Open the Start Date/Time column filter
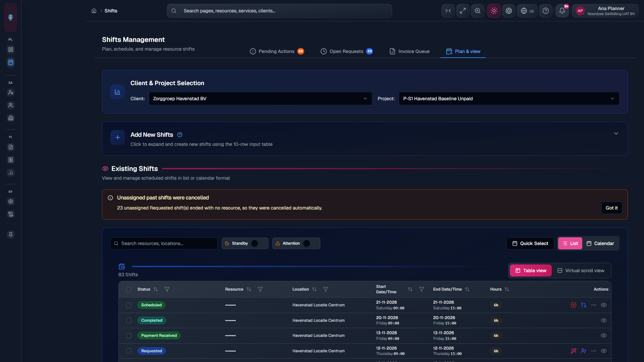 [422, 289]
